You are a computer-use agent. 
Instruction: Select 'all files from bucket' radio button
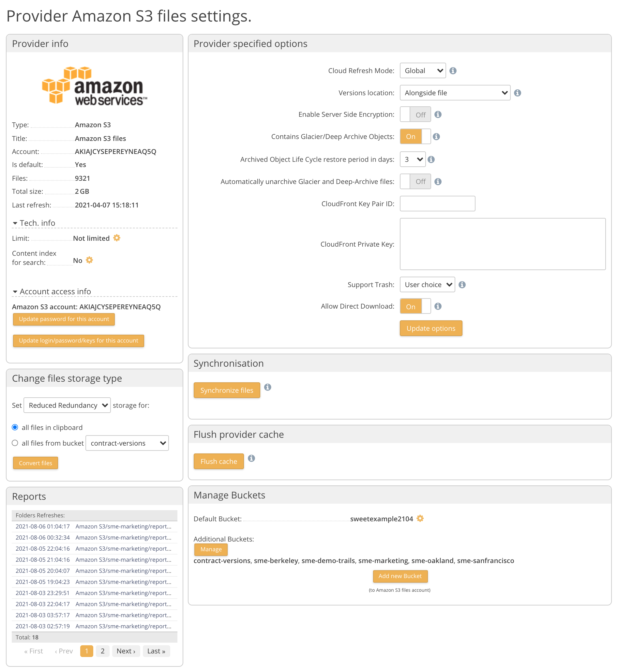coord(15,443)
